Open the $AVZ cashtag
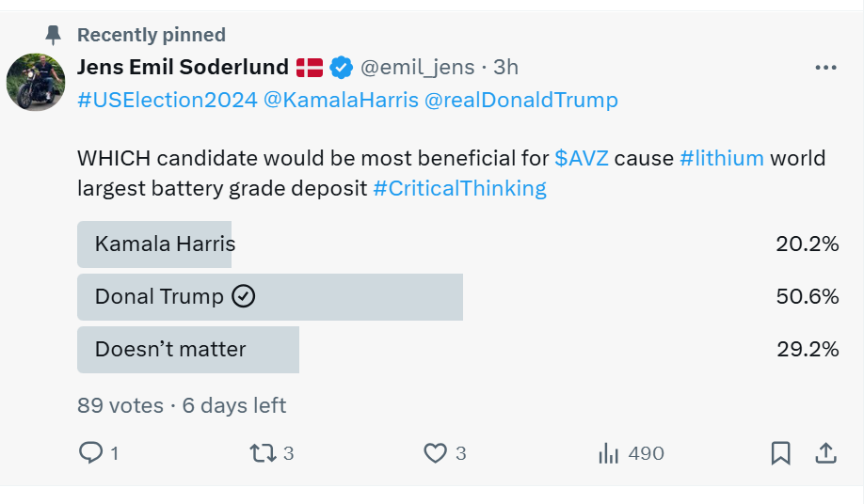The height and width of the screenshot is (504, 864). (581, 158)
